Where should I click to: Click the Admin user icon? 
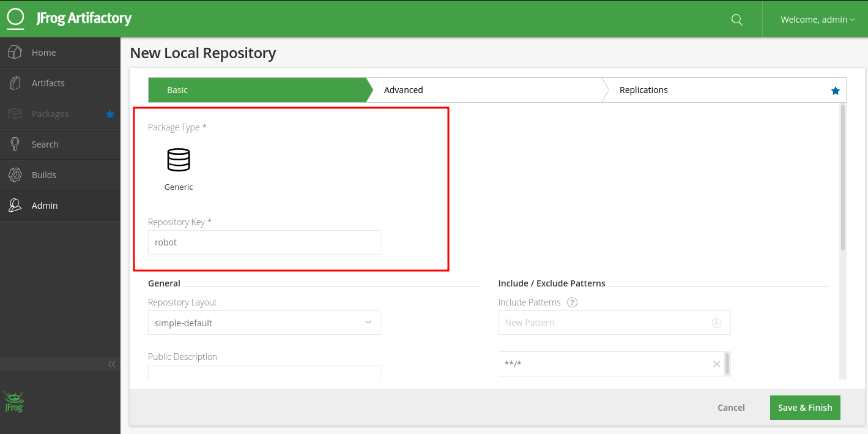pos(15,206)
